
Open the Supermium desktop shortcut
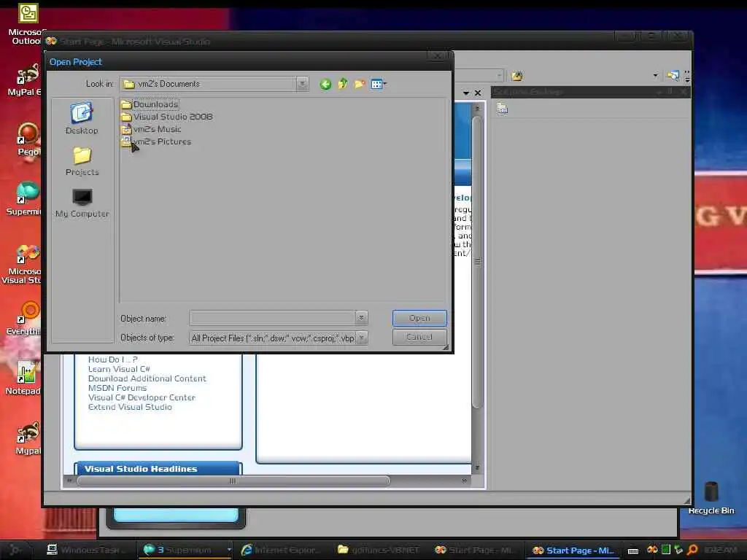point(26,198)
